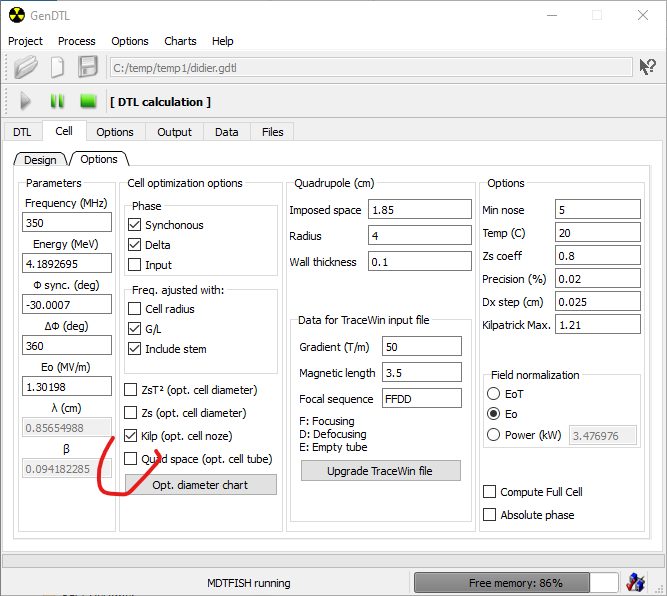Open the Charts menu
This screenshot has width=667, height=596.
(180, 41)
